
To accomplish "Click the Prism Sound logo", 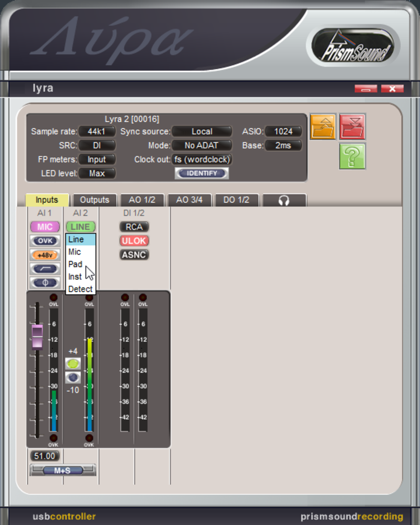I will 353,46.
